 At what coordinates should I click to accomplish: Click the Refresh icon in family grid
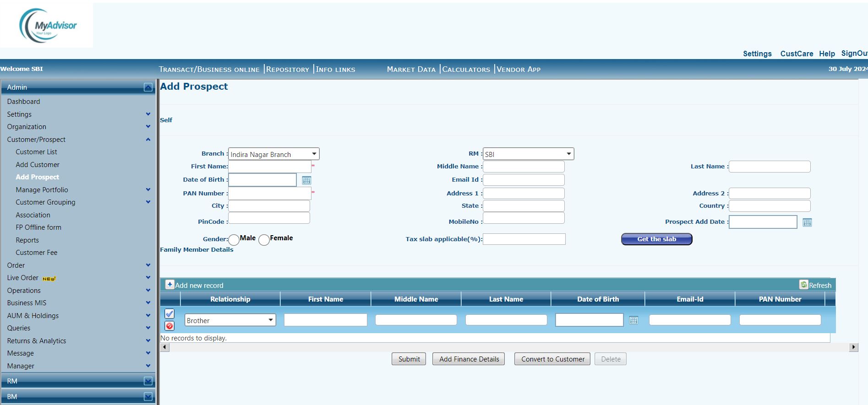click(x=804, y=285)
